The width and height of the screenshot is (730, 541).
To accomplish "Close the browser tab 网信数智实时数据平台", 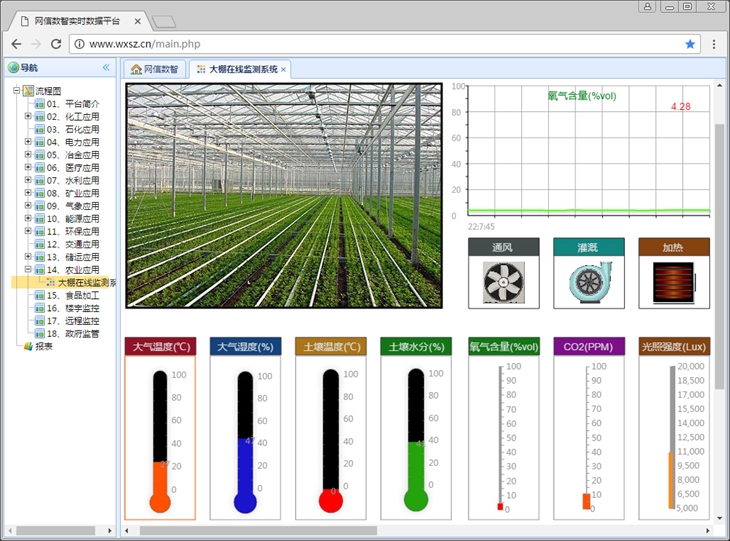I will pyautogui.click(x=137, y=21).
